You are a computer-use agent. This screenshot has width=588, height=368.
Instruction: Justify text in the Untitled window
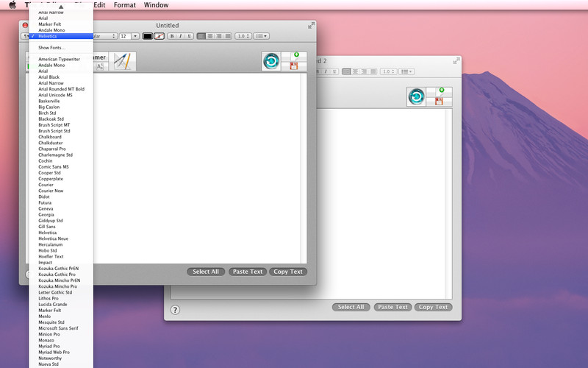click(x=227, y=36)
